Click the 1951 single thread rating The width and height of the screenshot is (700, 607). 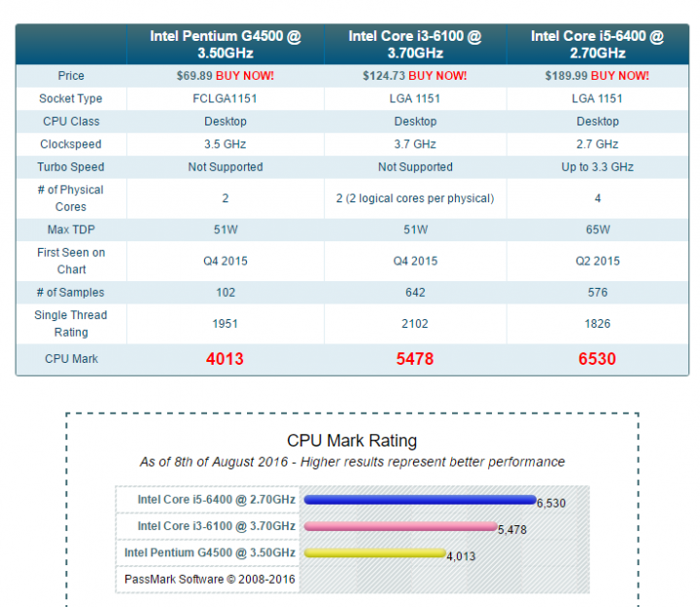coord(225,324)
